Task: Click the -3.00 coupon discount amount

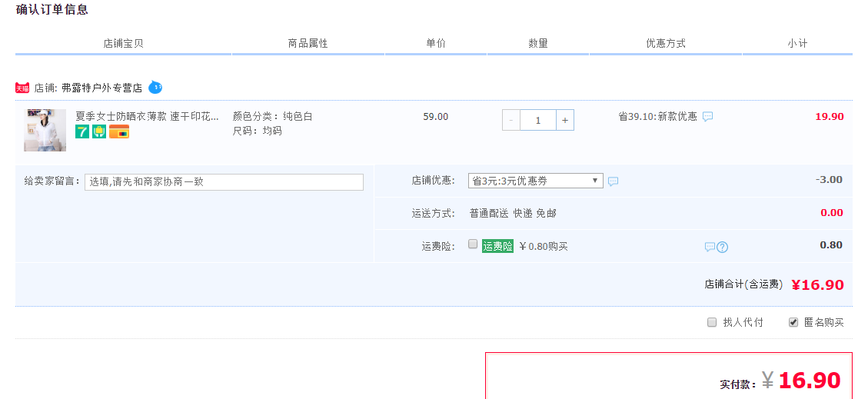Action: (x=829, y=179)
